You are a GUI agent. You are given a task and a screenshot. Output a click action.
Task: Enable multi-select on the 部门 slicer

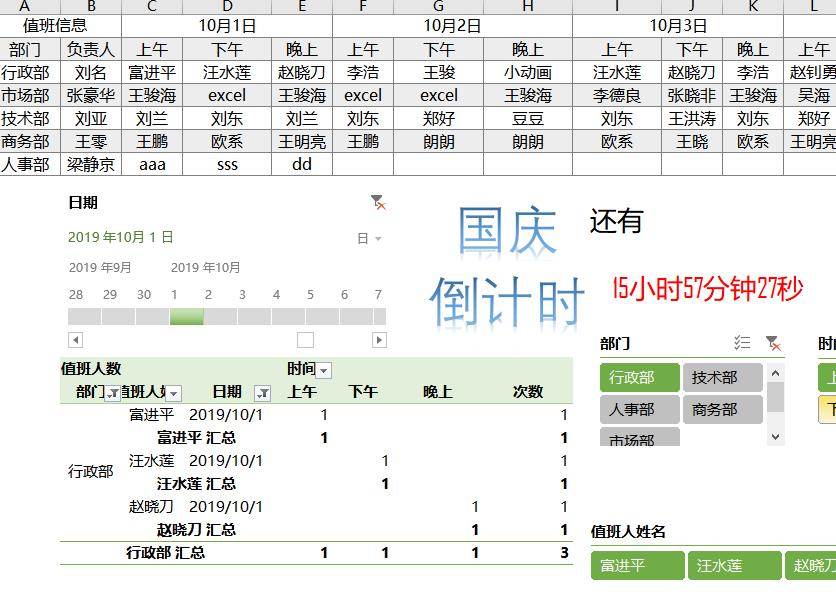pos(741,342)
